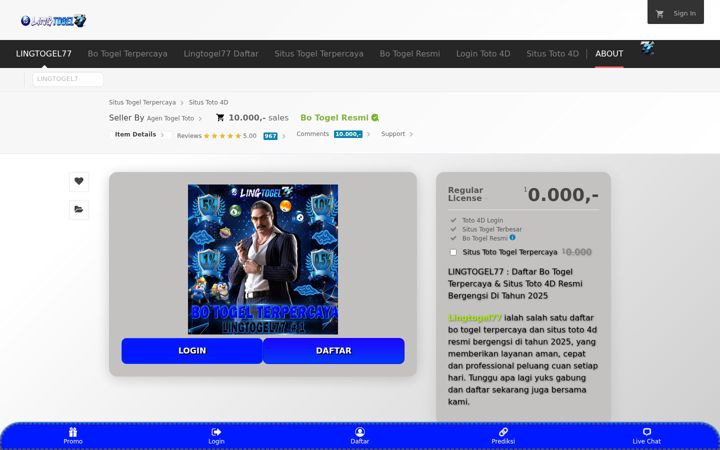Click the LINGTOGEL77 description heading text
Viewport: 720px width, 450px height.
pyautogui.click(x=515, y=284)
